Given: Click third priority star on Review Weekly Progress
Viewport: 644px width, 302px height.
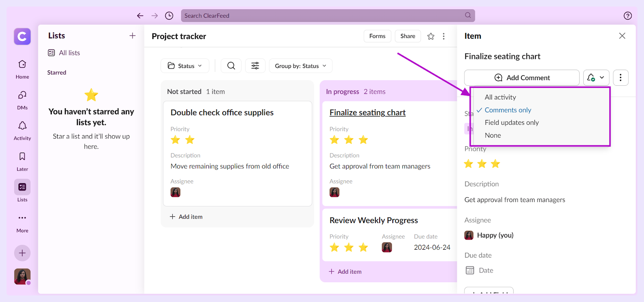Looking at the screenshot, I should point(363,247).
